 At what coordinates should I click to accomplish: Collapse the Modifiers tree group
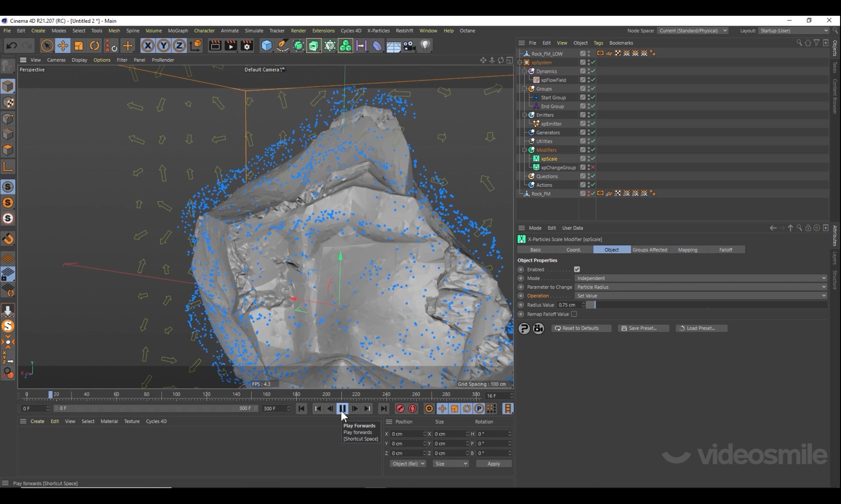(524, 150)
